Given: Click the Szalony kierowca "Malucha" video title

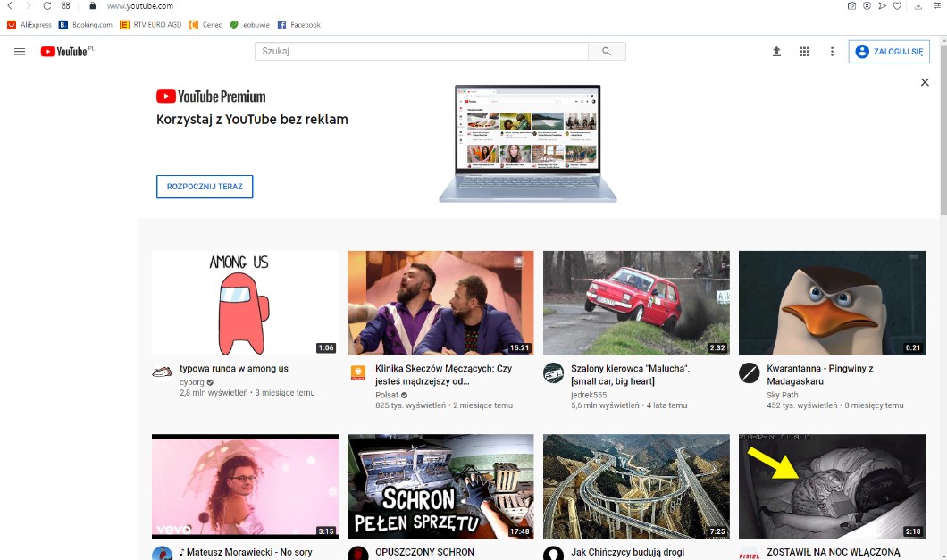Looking at the screenshot, I should [616, 374].
